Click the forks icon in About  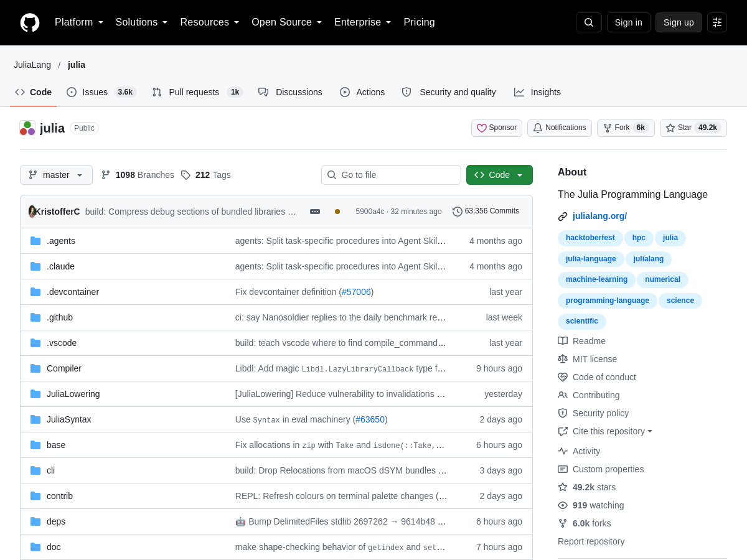tap(563, 523)
